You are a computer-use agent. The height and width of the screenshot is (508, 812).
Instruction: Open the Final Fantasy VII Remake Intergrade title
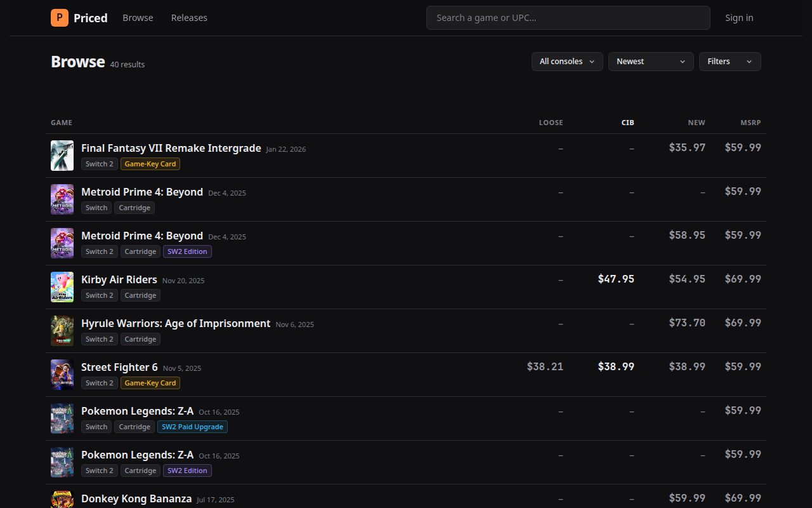171,148
